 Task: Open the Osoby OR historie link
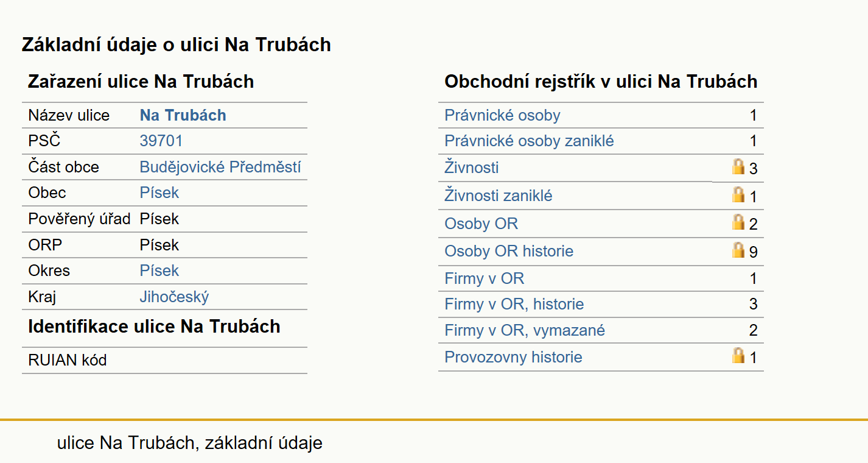coord(509,251)
